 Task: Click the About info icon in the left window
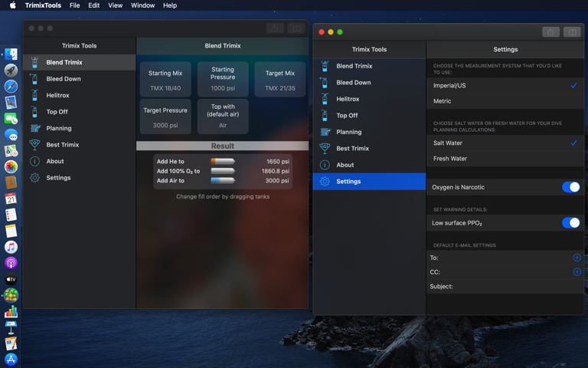34,162
